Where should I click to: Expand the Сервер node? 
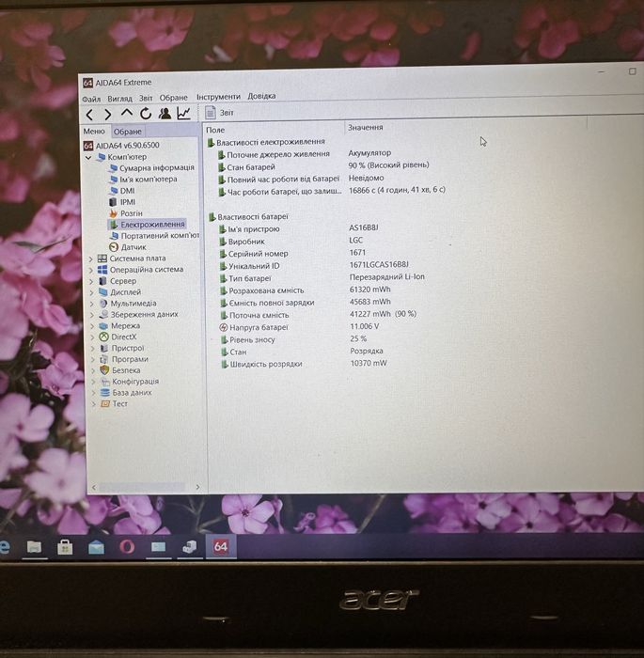coord(92,282)
